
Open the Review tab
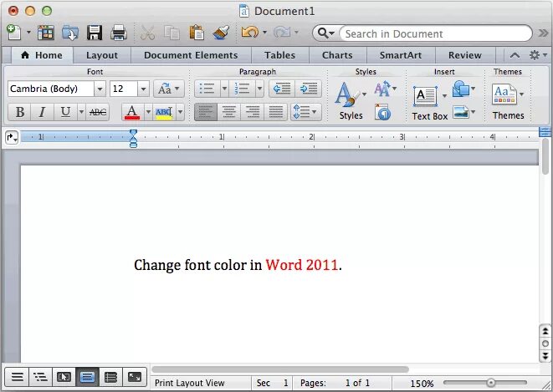(465, 55)
